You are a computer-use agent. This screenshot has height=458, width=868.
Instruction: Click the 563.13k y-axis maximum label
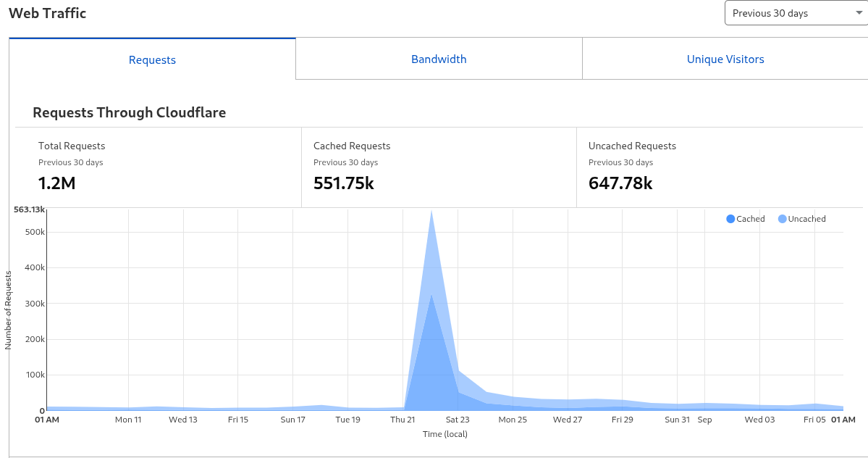[x=30, y=209]
